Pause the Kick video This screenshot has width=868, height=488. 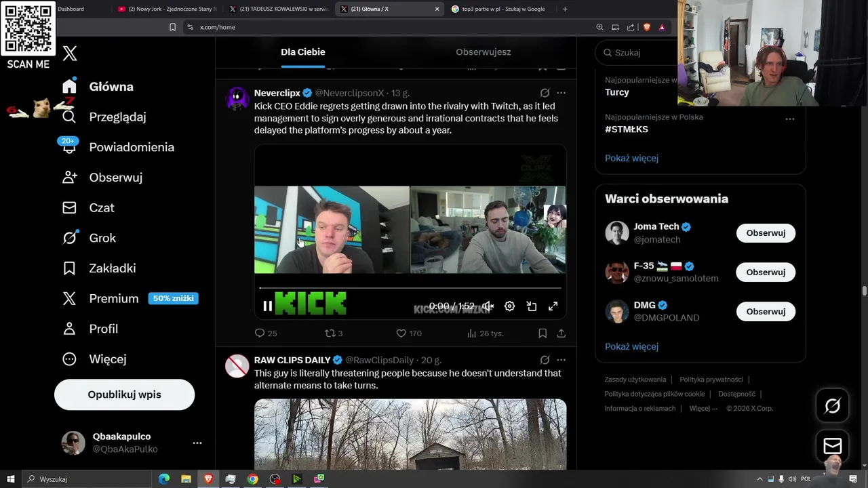coord(268,306)
